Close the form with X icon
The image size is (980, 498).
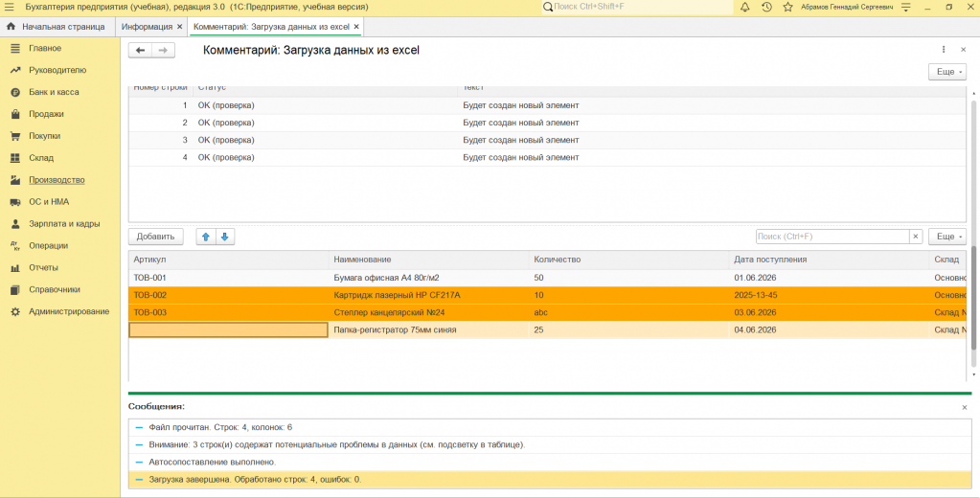(x=963, y=50)
